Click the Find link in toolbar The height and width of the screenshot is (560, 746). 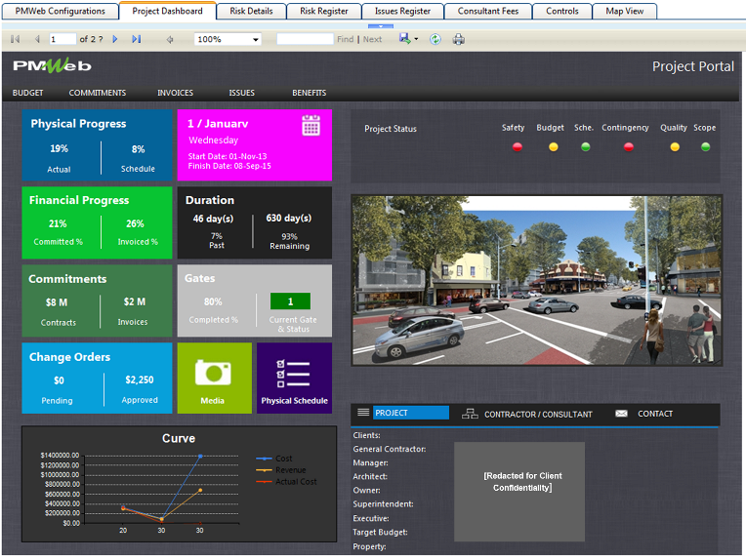tap(346, 39)
